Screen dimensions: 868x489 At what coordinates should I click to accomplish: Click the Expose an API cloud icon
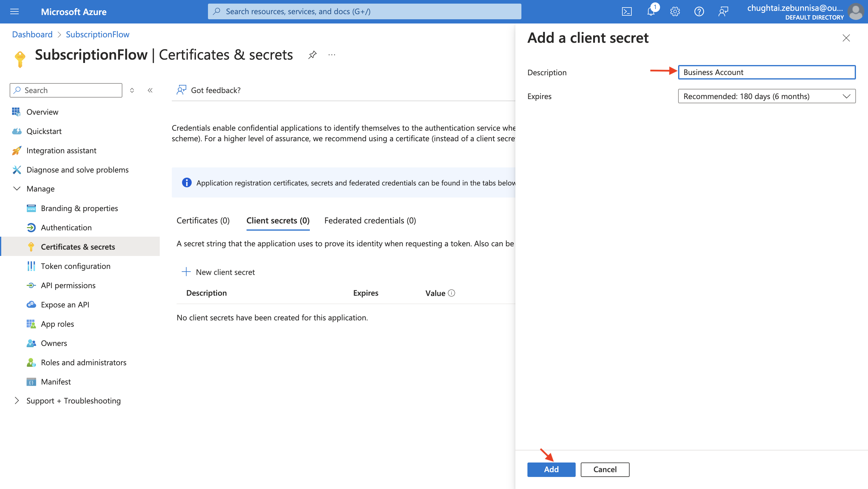click(31, 305)
